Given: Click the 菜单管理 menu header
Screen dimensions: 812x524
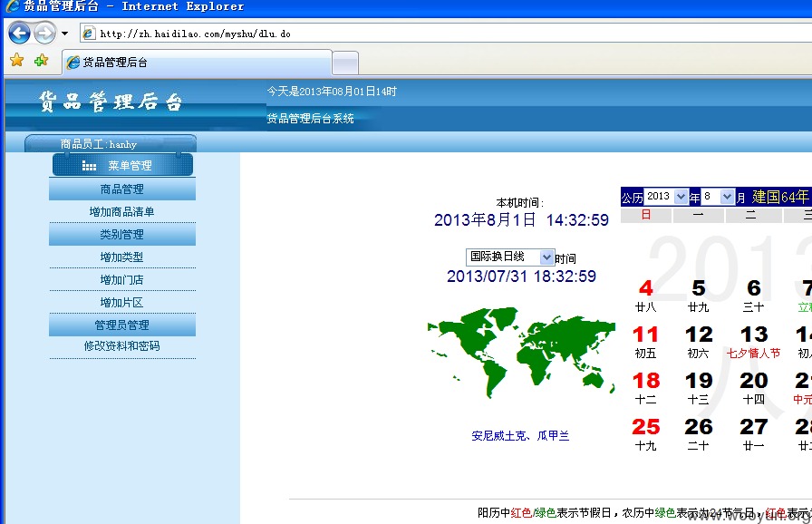Looking at the screenshot, I should tap(122, 165).
